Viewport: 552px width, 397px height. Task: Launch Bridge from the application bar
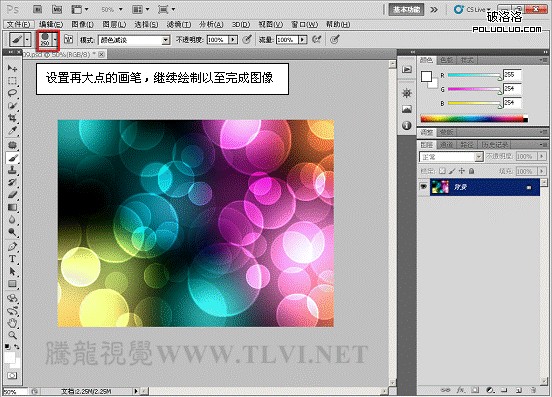(x=37, y=10)
